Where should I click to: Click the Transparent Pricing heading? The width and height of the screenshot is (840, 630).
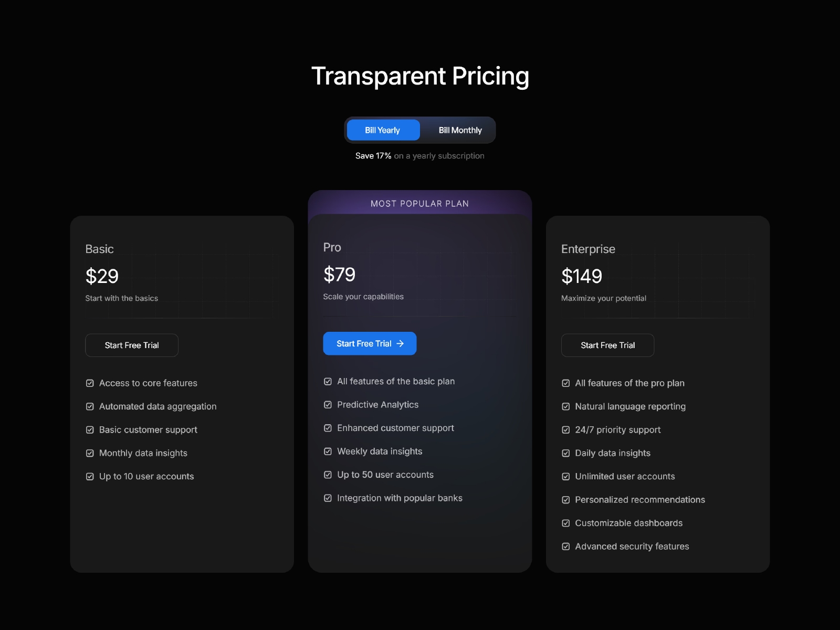tap(420, 76)
